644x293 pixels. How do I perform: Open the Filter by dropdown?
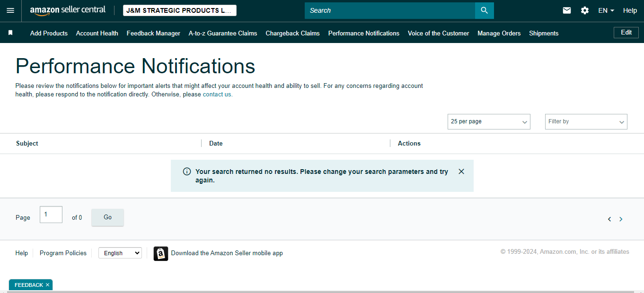(x=586, y=121)
